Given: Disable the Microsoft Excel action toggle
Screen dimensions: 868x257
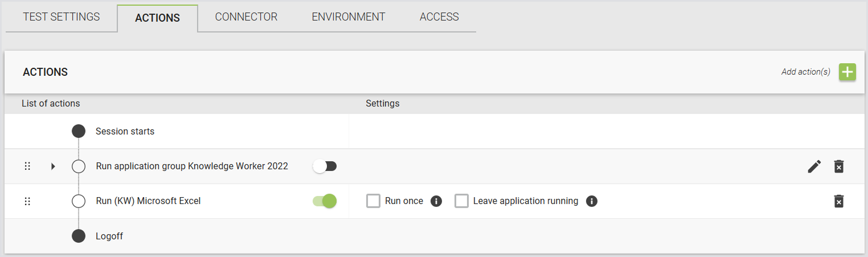Looking at the screenshot, I should click(325, 201).
